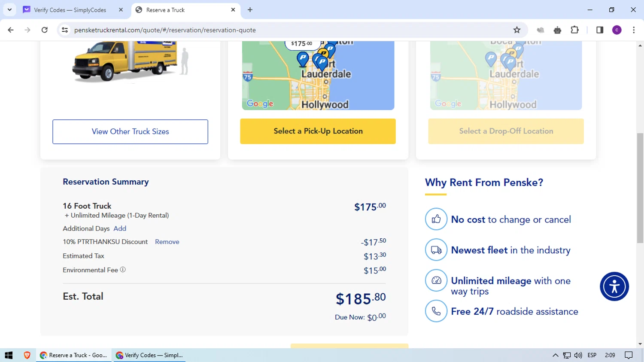This screenshot has width=644, height=362.
Task: Show hidden system tray icons
Action: pyautogui.click(x=555, y=355)
